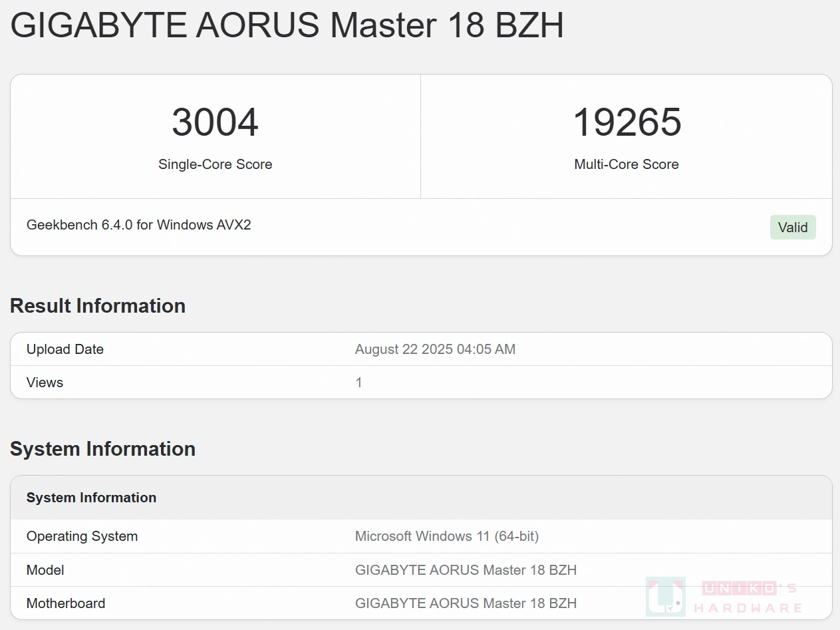Select the single-core score 3004

coord(215,122)
